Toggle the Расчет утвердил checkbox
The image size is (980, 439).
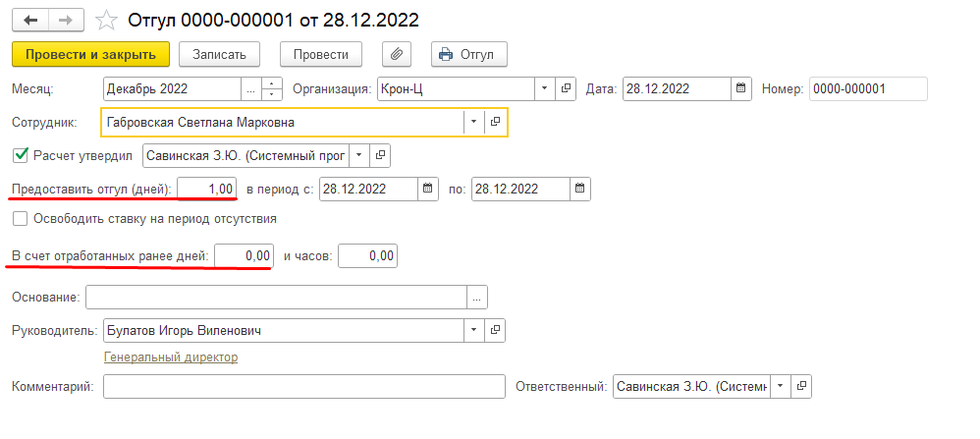pyautogui.click(x=20, y=154)
